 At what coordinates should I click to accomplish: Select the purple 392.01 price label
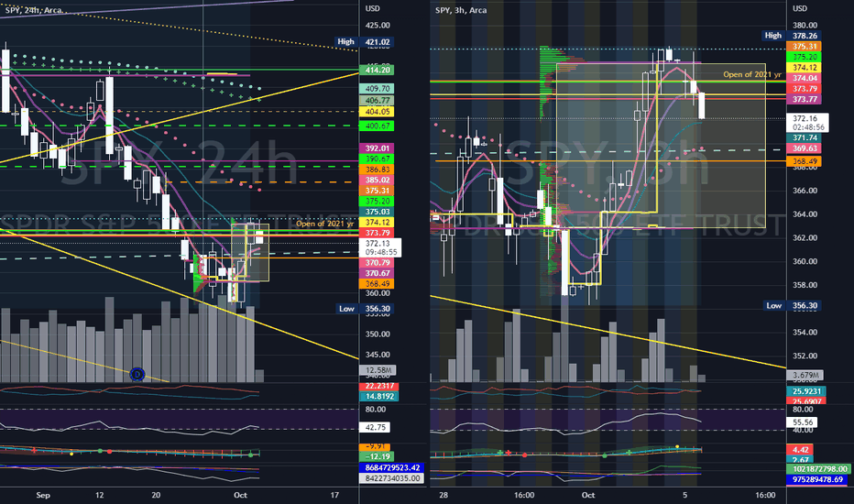(x=377, y=148)
